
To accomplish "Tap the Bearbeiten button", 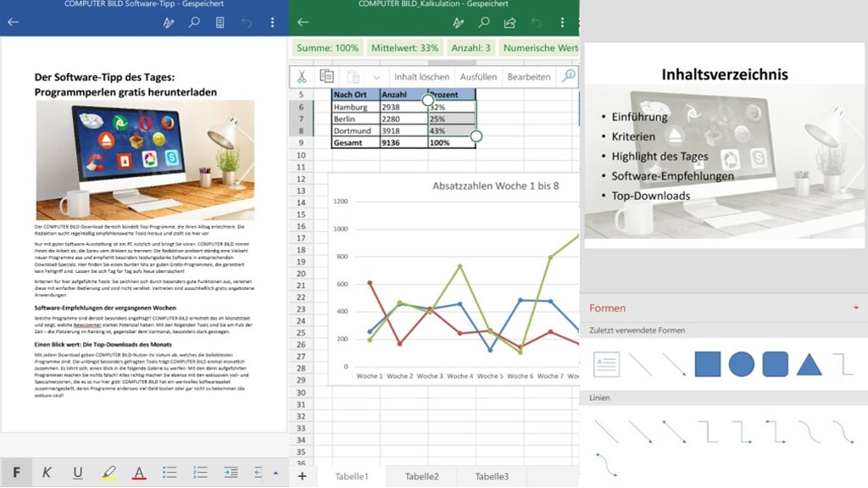I will click(529, 77).
